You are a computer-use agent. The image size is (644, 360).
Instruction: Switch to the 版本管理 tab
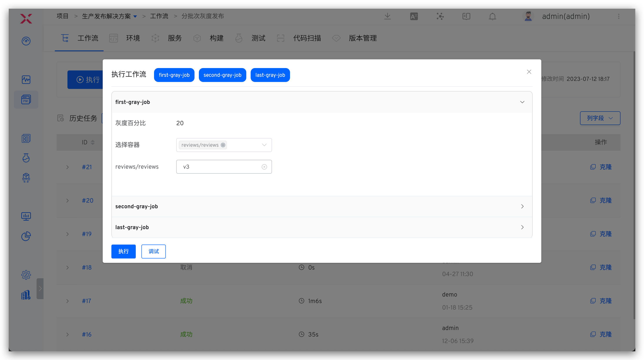click(x=363, y=38)
